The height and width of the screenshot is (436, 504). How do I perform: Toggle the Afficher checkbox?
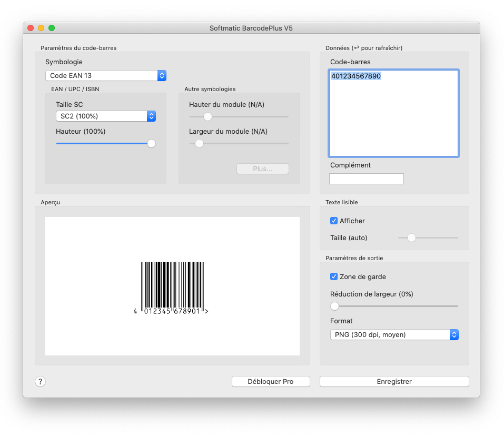point(334,221)
